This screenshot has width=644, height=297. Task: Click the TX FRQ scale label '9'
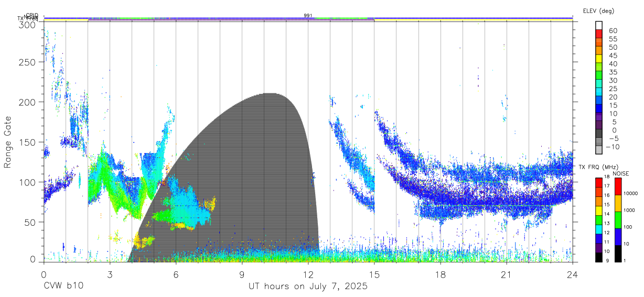point(607,260)
